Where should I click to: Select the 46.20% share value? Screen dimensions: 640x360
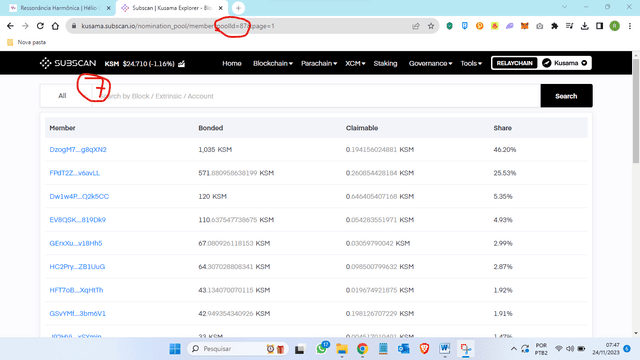click(504, 149)
